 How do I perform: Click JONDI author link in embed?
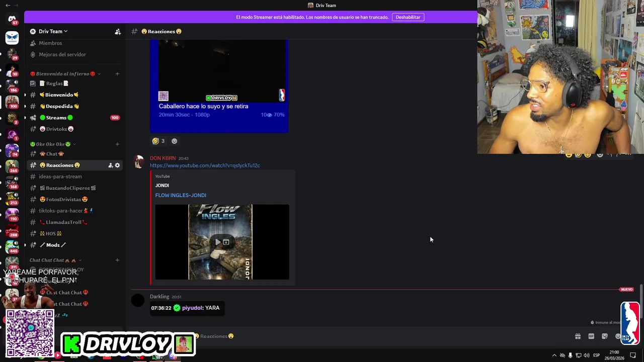point(162,186)
